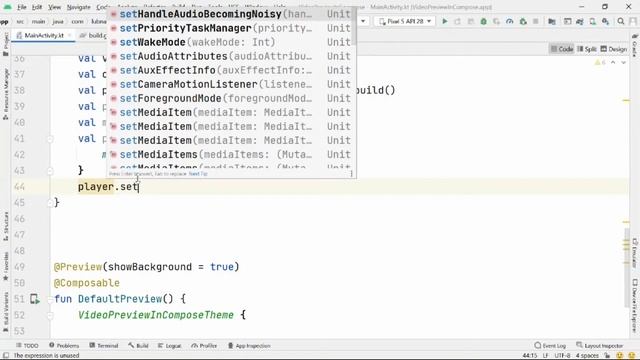The width and height of the screenshot is (640, 360).
Task: Open the run configuration dropdown arrow
Action: 363,21
